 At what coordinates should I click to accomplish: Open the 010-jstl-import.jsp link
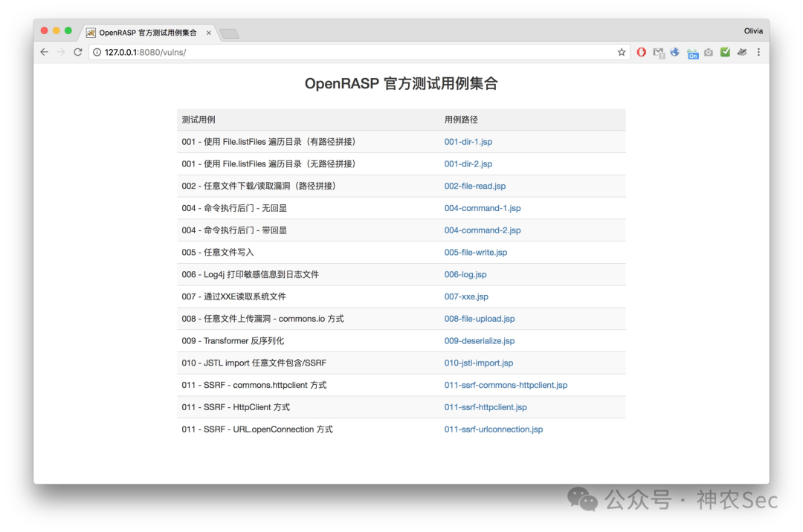[478, 363]
